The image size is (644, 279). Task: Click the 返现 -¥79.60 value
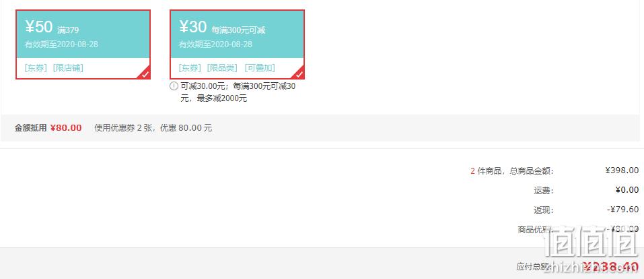click(622, 210)
